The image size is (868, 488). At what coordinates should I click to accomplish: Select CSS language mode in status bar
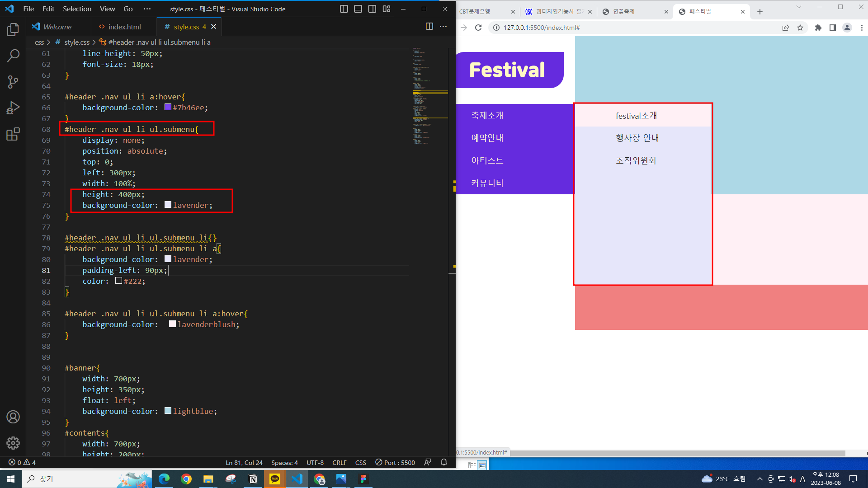click(x=360, y=462)
